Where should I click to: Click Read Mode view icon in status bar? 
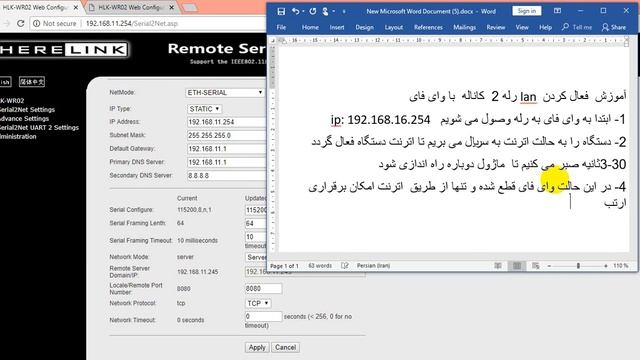pos(498,266)
